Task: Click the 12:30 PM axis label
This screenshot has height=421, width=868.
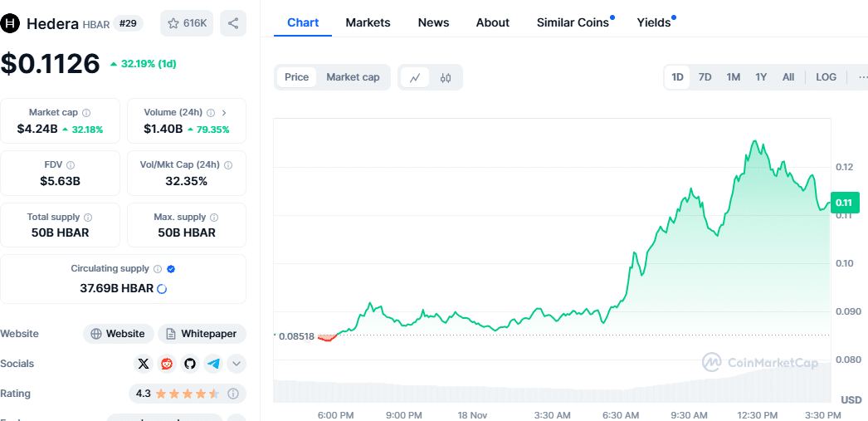Action: pyautogui.click(x=756, y=415)
